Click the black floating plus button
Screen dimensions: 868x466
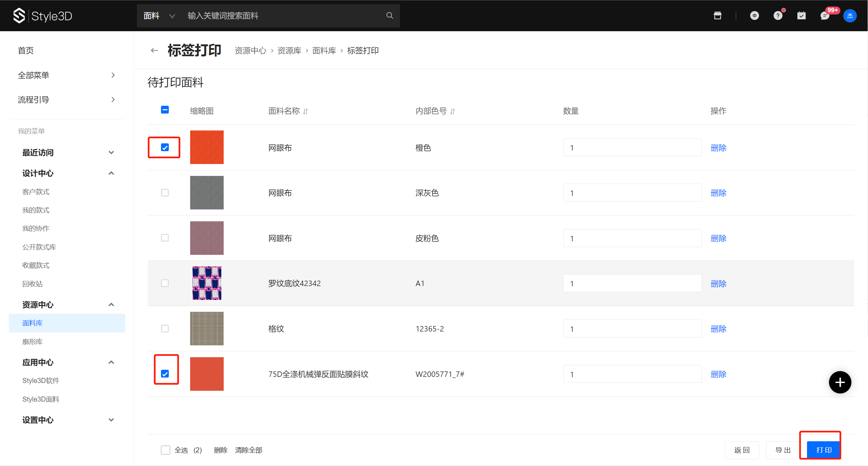pyautogui.click(x=840, y=382)
